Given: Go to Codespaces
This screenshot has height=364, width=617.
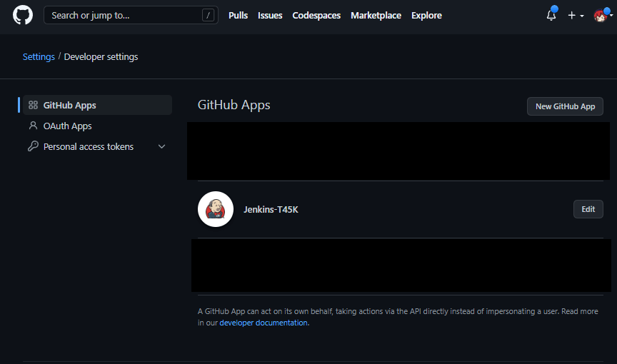Looking at the screenshot, I should click(x=316, y=15).
